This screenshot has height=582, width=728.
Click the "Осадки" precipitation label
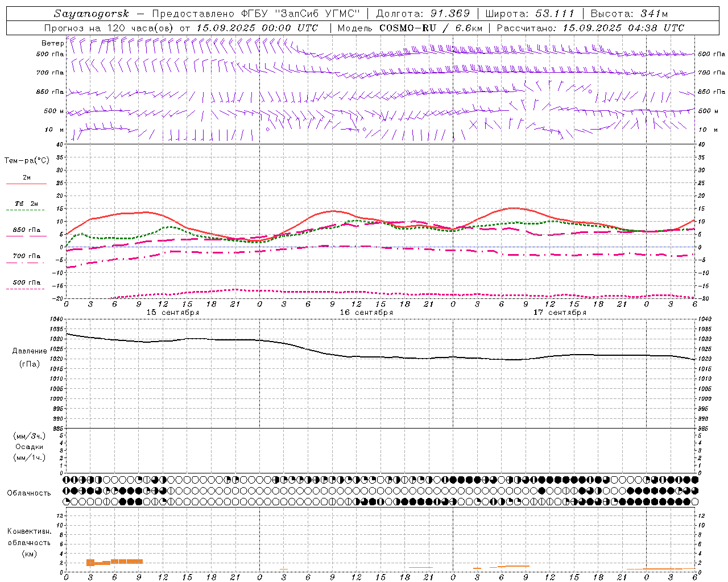point(29,447)
